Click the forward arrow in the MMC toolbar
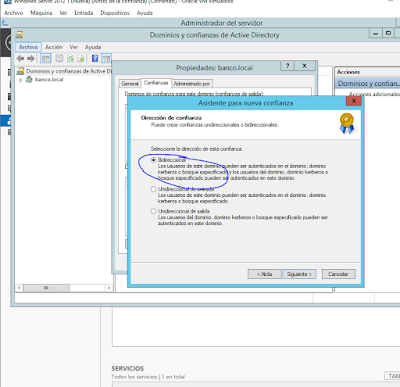 [31, 59]
